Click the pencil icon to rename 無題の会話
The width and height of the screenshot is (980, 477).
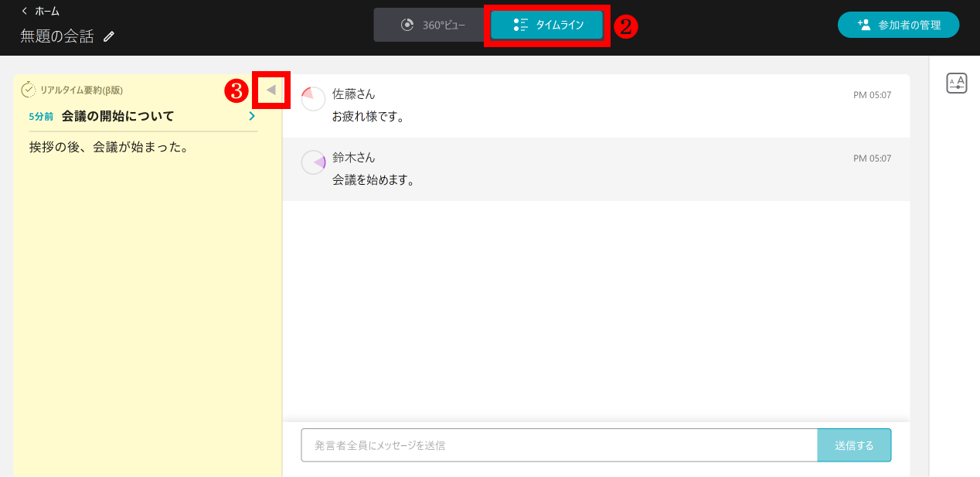pyautogui.click(x=108, y=36)
